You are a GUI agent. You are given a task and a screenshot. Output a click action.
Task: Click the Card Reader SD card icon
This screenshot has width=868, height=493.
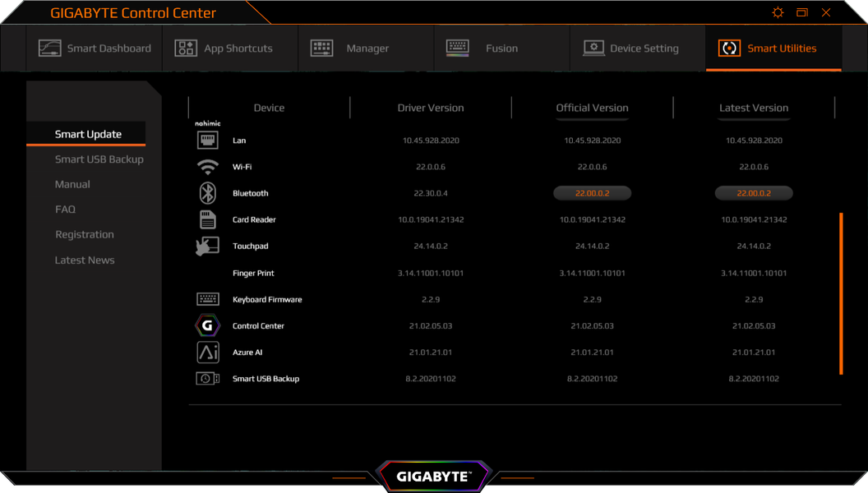click(208, 219)
